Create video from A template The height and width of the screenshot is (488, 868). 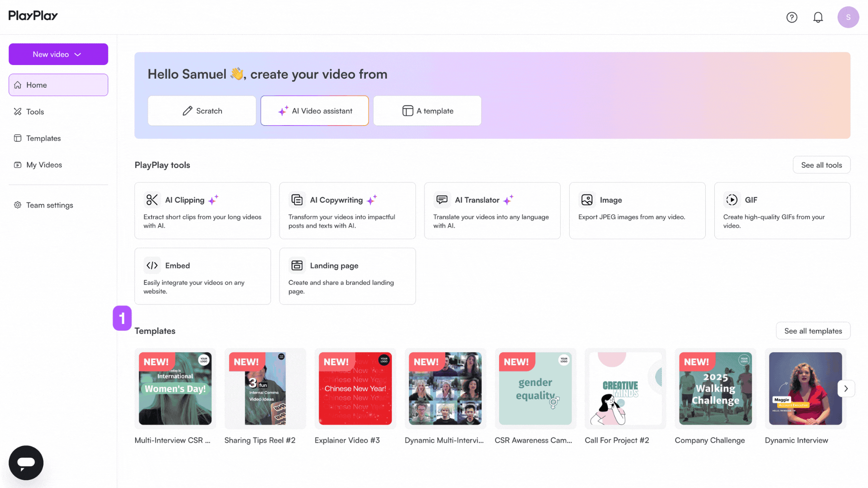[427, 111]
